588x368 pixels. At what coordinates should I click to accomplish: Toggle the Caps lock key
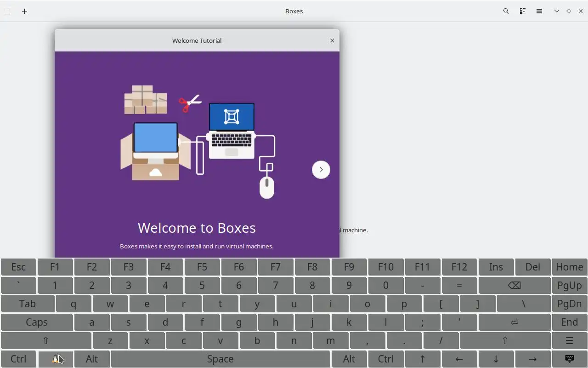37,322
